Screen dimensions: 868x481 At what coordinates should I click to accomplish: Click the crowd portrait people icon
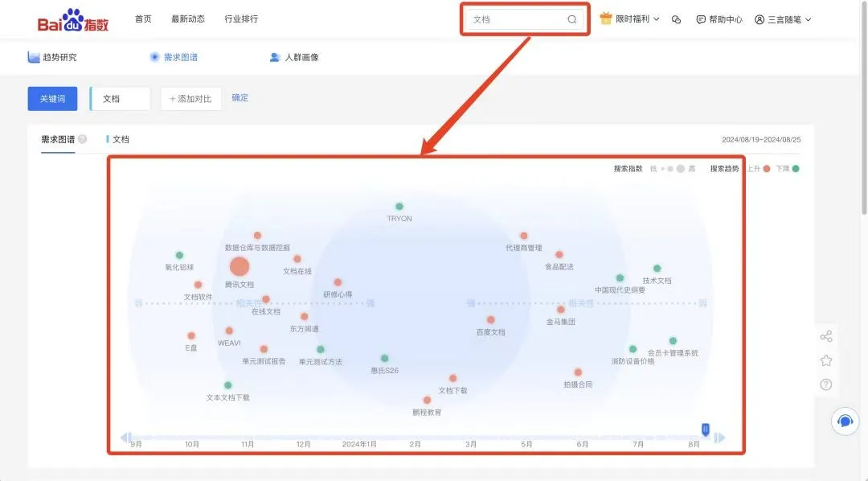pyautogui.click(x=275, y=57)
